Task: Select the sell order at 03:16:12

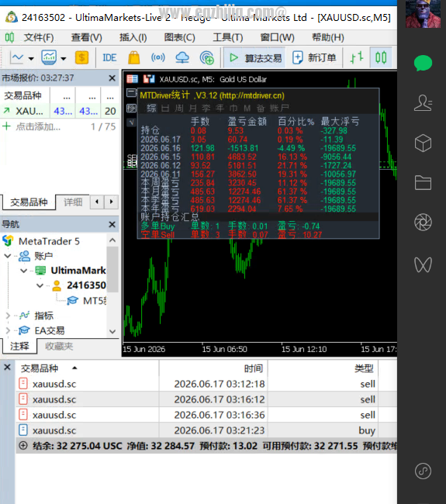Action: (206, 399)
